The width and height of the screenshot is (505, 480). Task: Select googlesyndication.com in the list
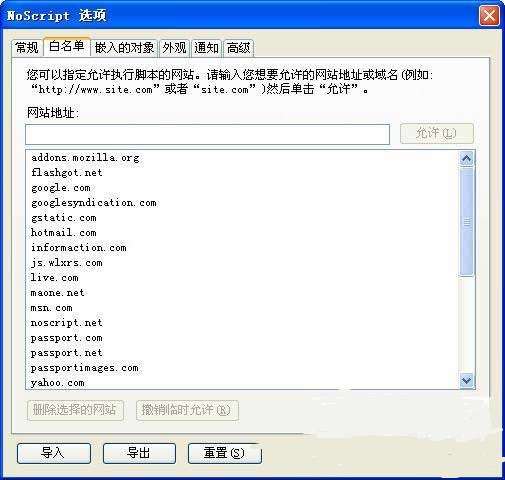94,202
